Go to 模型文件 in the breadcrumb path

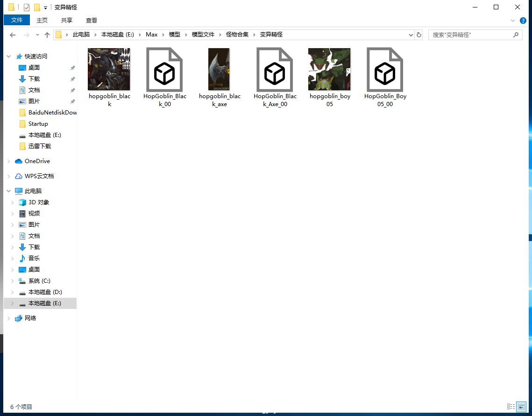click(203, 35)
